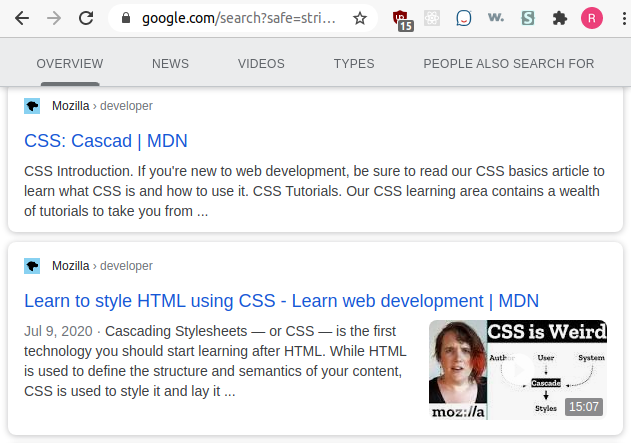The height and width of the screenshot is (443, 631).
Task: Open Chrome's three-dot menu
Action: point(620,18)
